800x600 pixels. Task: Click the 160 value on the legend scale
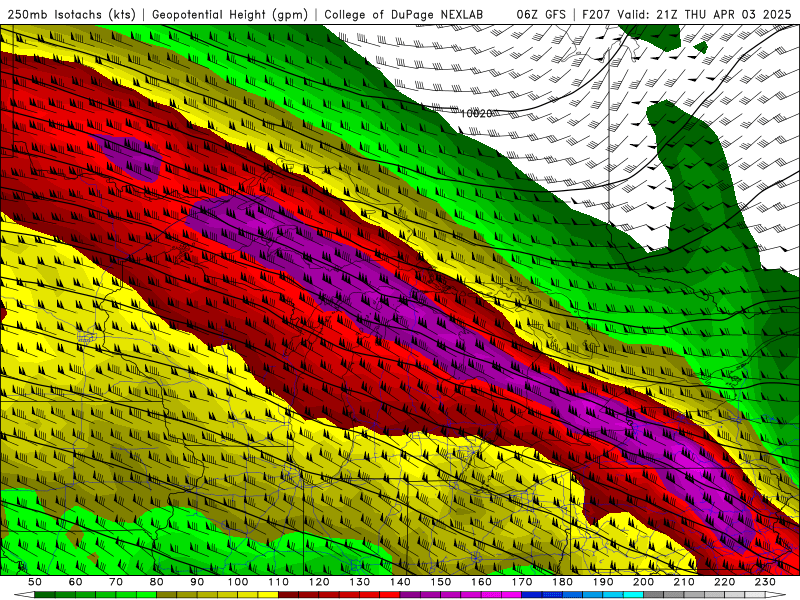coord(481,582)
